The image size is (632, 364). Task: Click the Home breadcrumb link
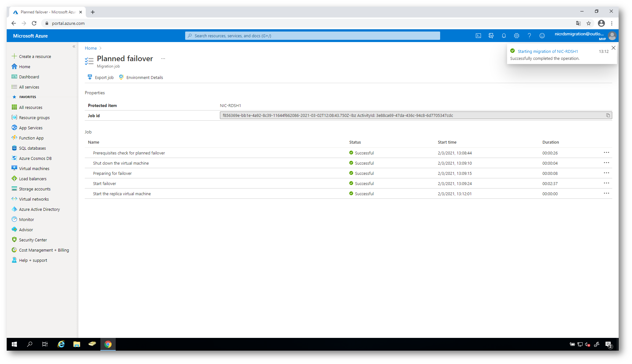91,48
